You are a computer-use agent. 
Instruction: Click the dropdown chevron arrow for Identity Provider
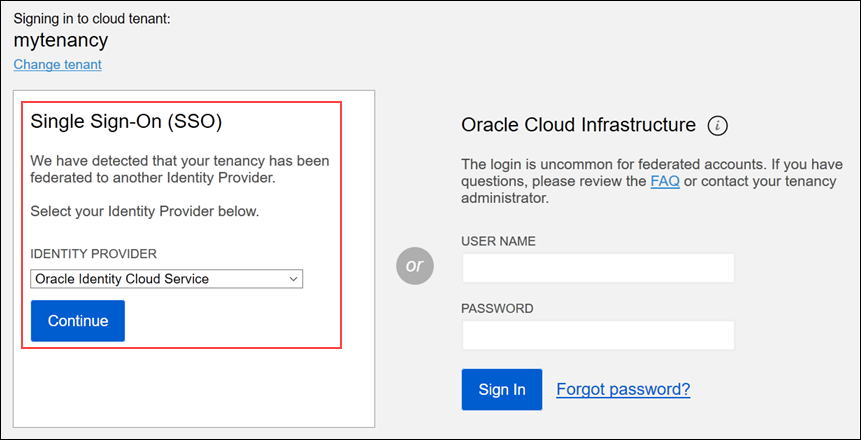tap(294, 279)
